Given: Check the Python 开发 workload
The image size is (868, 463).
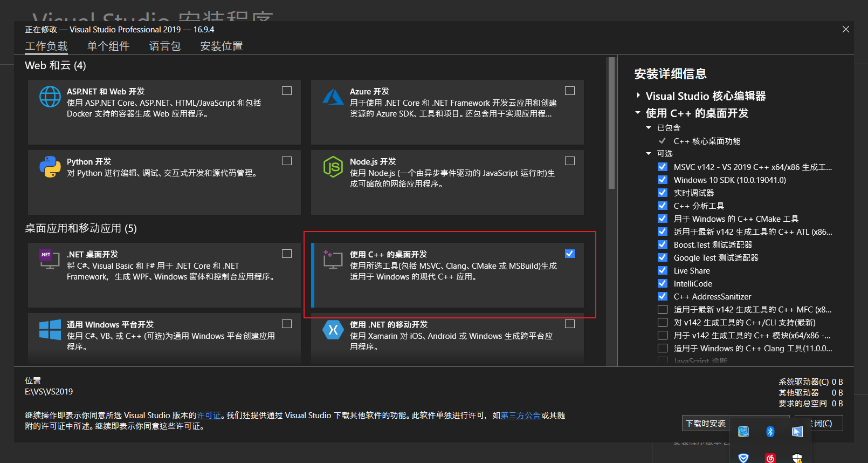Looking at the screenshot, I should coord(287,161).
